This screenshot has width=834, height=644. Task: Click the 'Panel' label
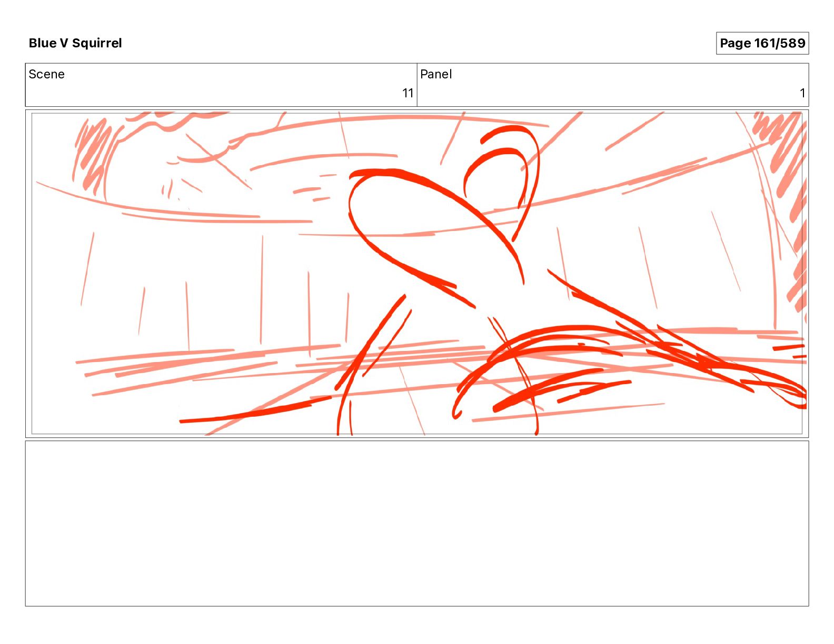coord(436,74)
